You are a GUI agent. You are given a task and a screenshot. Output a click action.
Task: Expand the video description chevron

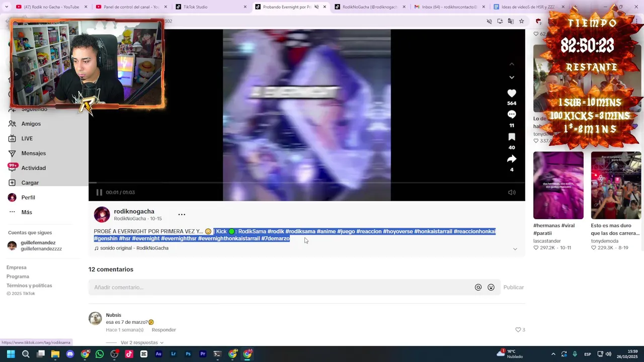(515, 249)
